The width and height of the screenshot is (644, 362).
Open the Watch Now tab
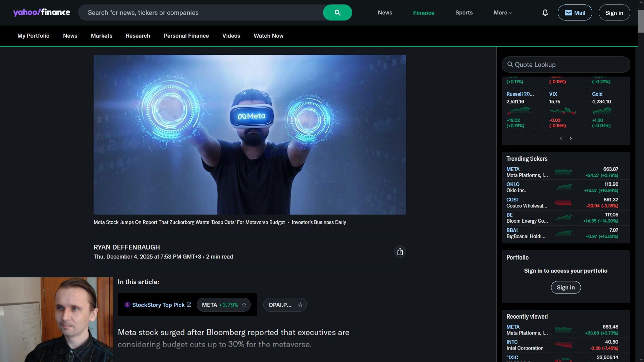click(268, 36)
